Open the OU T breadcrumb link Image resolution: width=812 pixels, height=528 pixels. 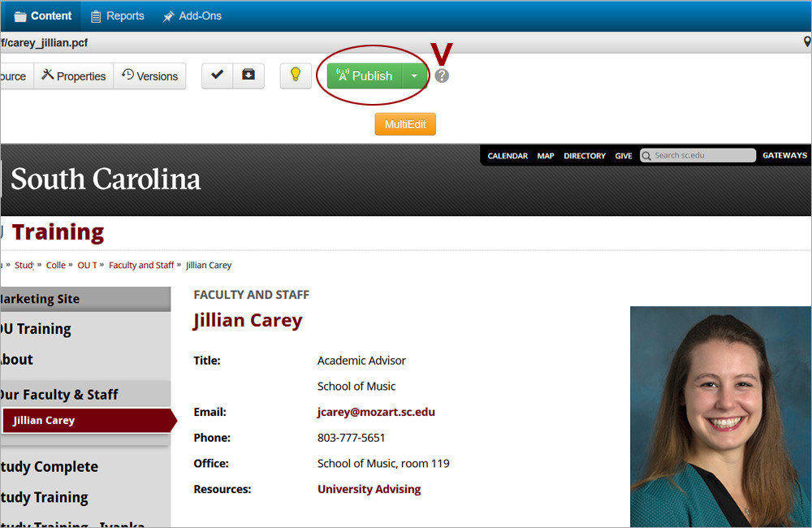point(87,266)
